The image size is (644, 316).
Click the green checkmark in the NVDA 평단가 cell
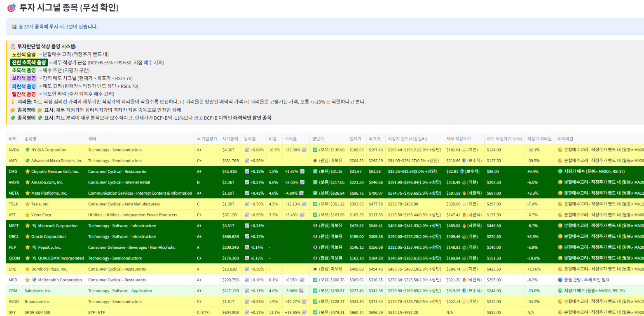point(315,150)
